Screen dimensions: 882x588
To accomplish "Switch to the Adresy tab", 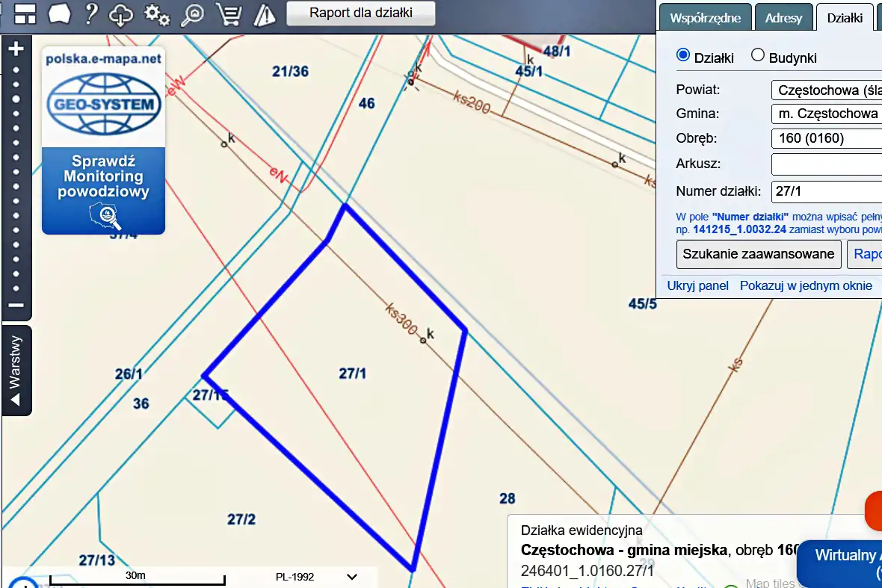I will point(783,18).
